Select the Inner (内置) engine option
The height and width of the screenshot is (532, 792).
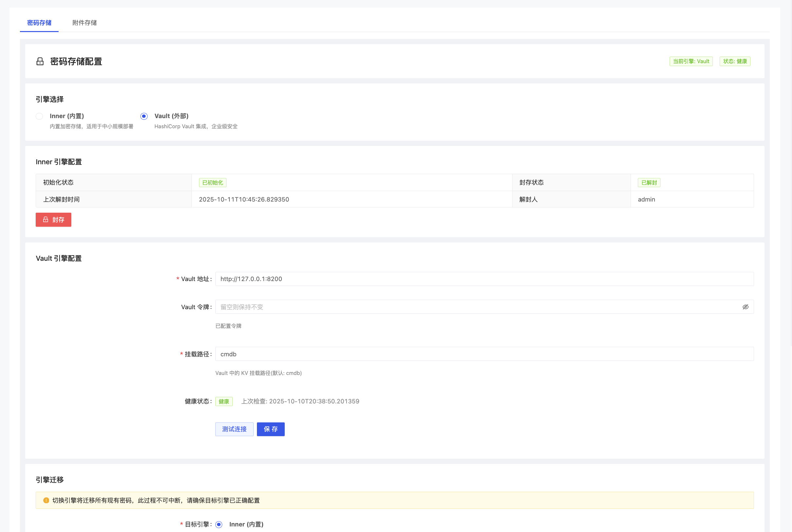[x=39, y=116]
